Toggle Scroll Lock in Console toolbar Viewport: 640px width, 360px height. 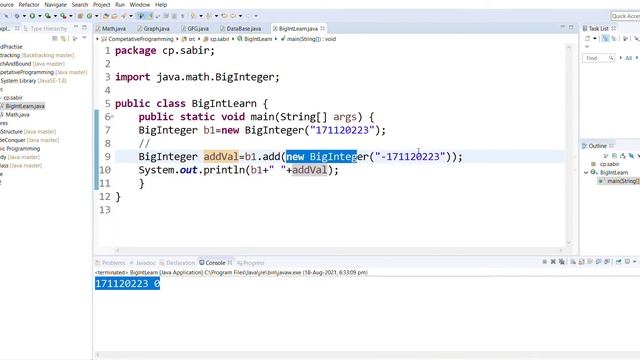(581, 262)
